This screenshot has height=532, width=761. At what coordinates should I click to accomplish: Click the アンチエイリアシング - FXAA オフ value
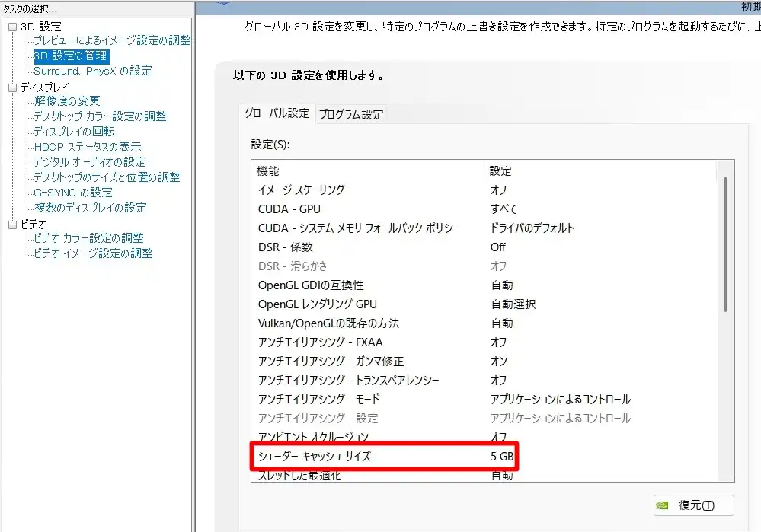(x=499, y=342)
